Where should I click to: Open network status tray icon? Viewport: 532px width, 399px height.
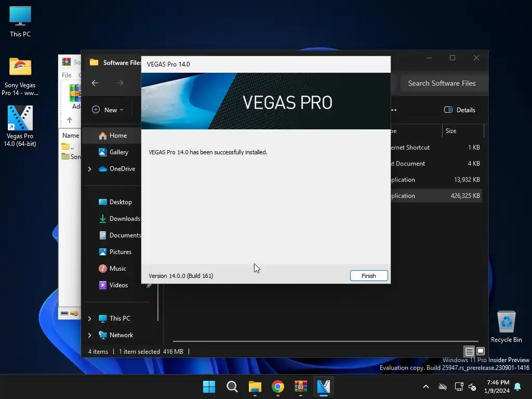(459, 387)
